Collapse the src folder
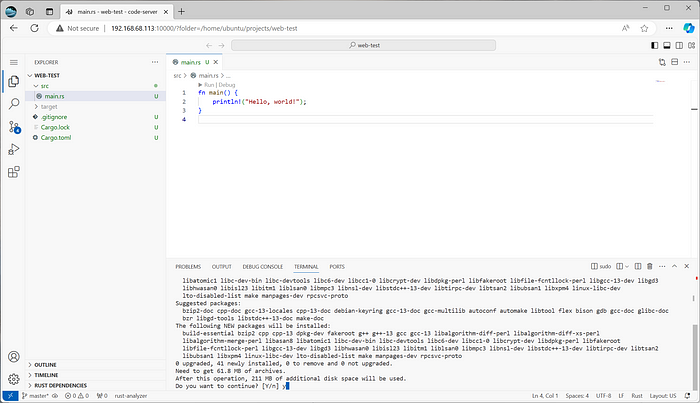This screenshot has width=700, height=403. 43,86
